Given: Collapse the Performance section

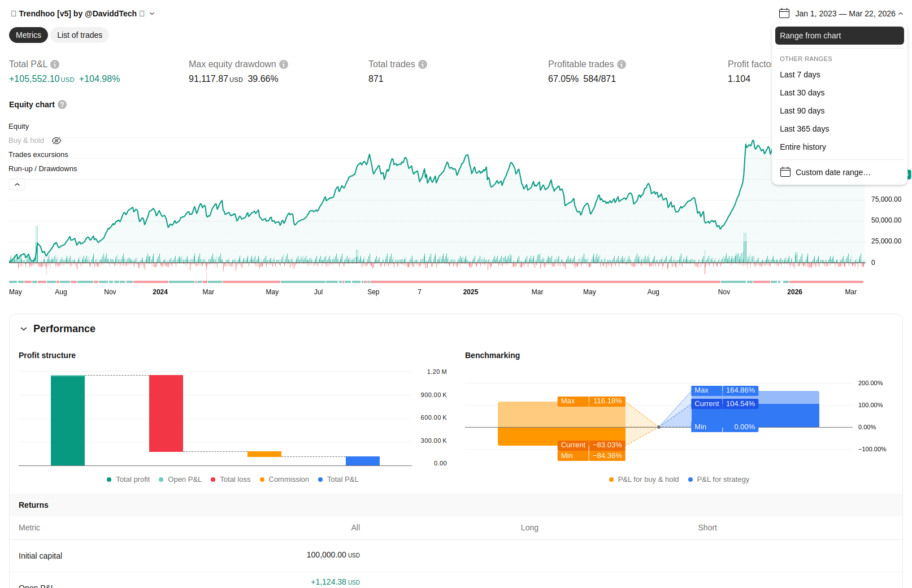Looking at the screenshot, I should (24, 329).
